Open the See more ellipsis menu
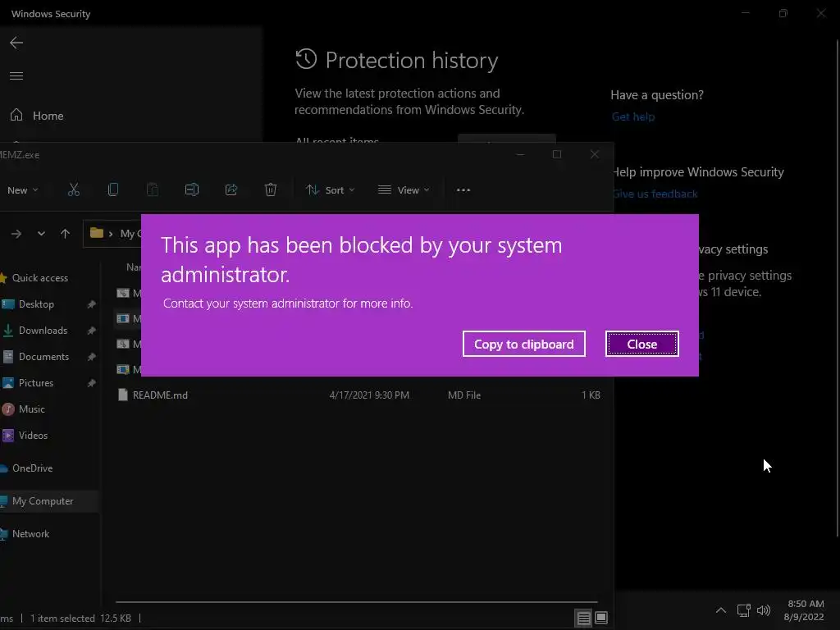This screenshot has height=630, width=840. point(463,189)
